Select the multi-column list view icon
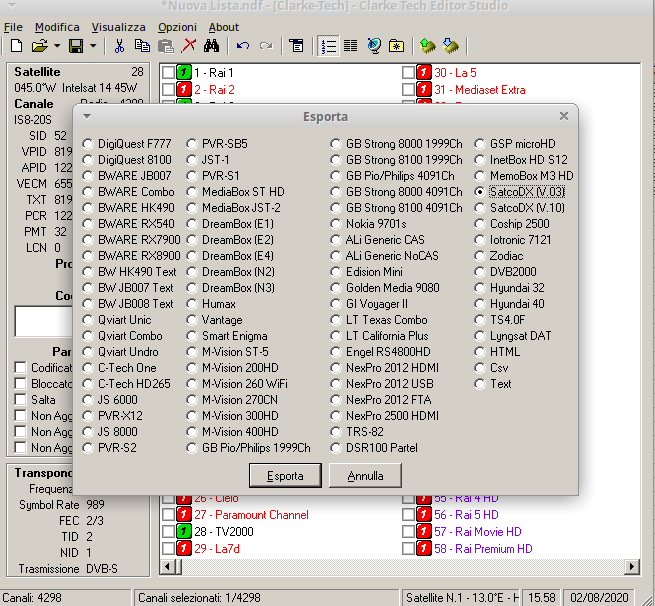The width and height of the screenshot is (655, 606). coord(350,46)
